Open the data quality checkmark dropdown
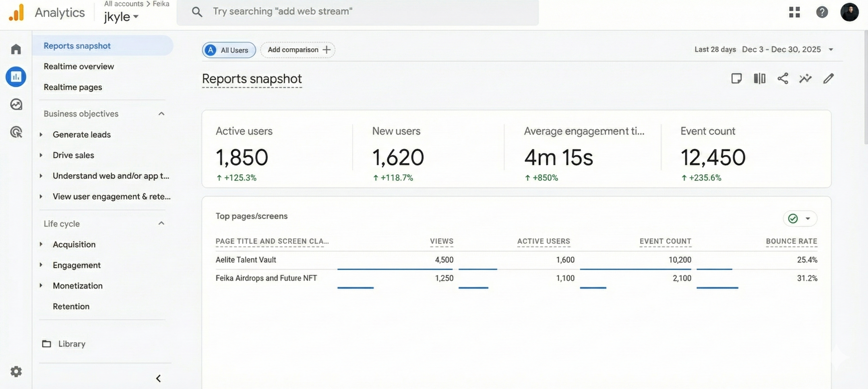The width and height of the screenshot is (868, 389). [800, 219]
